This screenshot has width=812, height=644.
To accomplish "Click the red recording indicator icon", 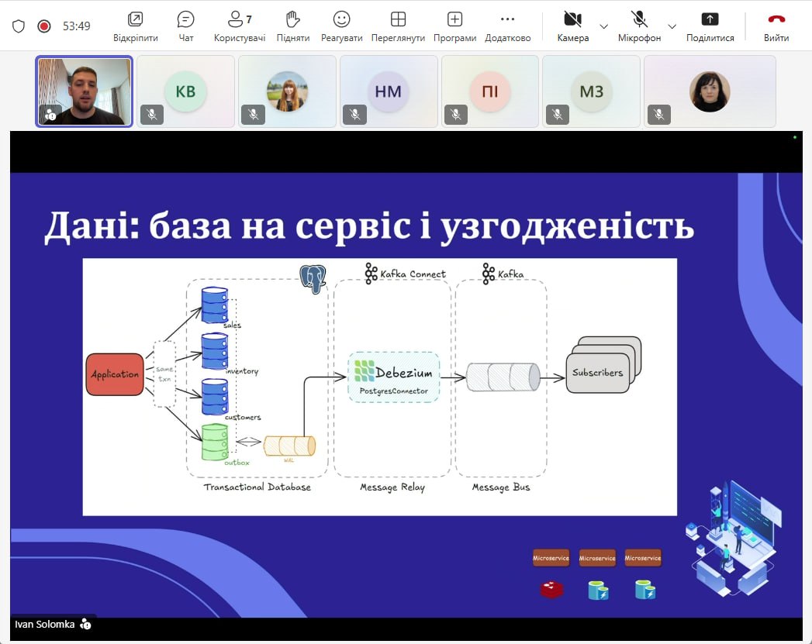I will (x=44, y=26).
